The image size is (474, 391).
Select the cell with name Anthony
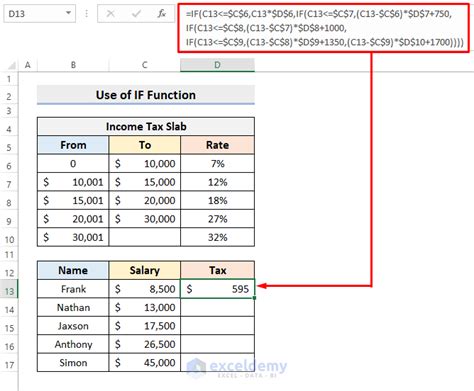coord(73,344)
